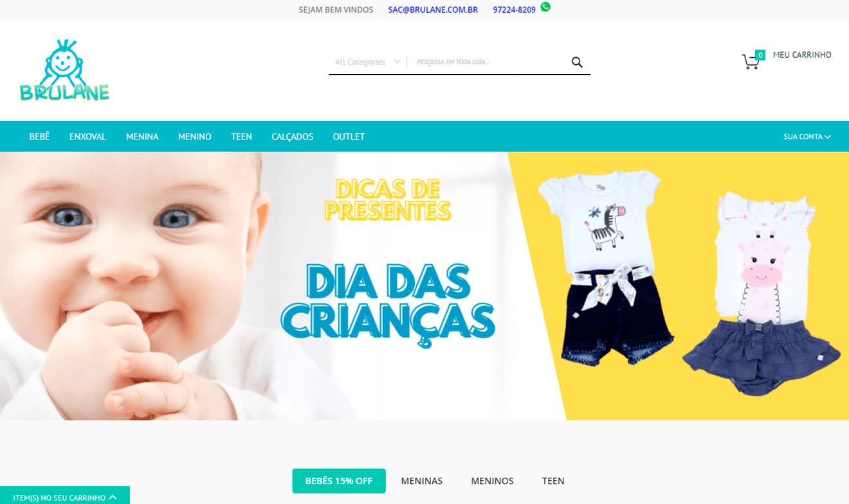Switch to the lower Teen tab
The image size is (849, 504).
point(553,481)
